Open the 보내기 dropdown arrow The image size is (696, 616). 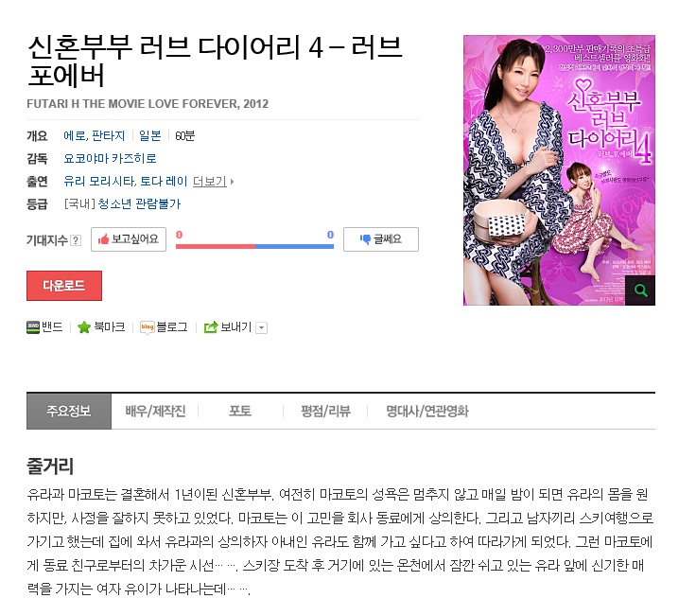[x=261, y=327]
